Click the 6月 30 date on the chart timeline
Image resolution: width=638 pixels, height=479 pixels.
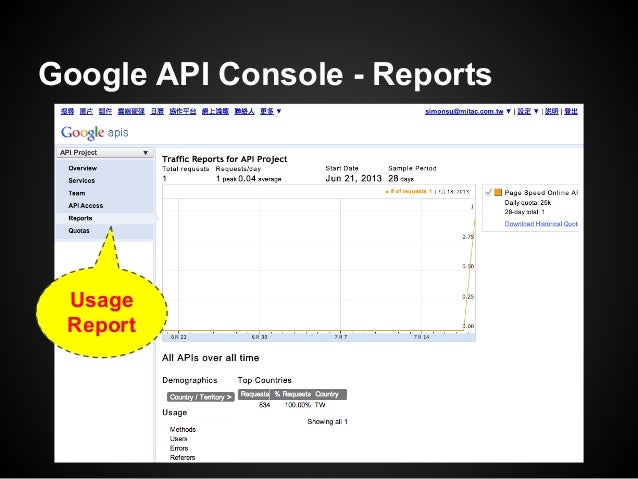click(259, 337)
